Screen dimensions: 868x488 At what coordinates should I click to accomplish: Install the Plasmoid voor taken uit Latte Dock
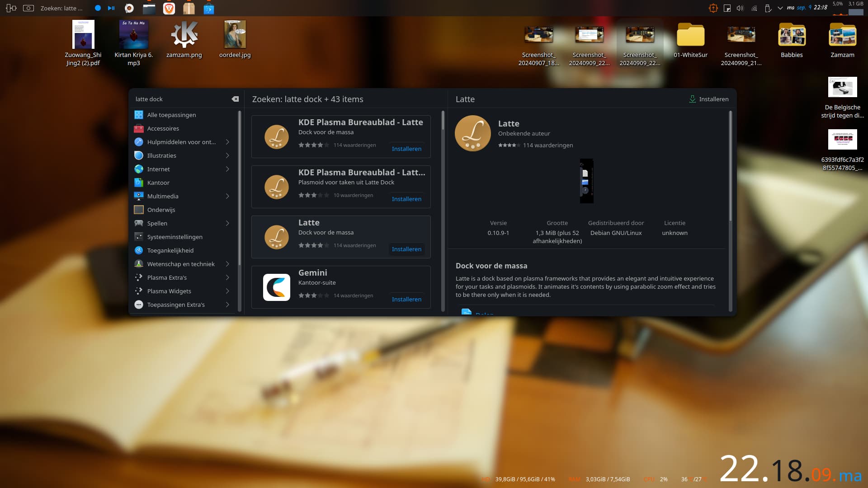406,199
